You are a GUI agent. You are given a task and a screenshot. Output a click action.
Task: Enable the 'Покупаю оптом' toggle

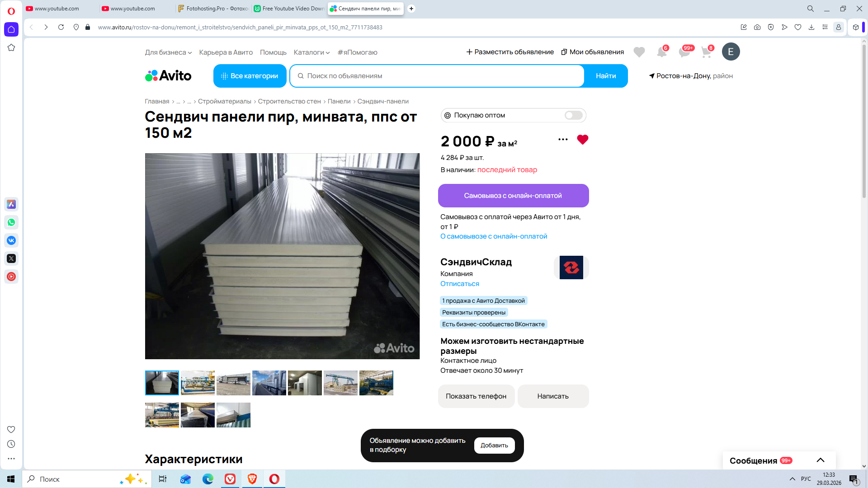pyautogui.click(x=573, y=115)
